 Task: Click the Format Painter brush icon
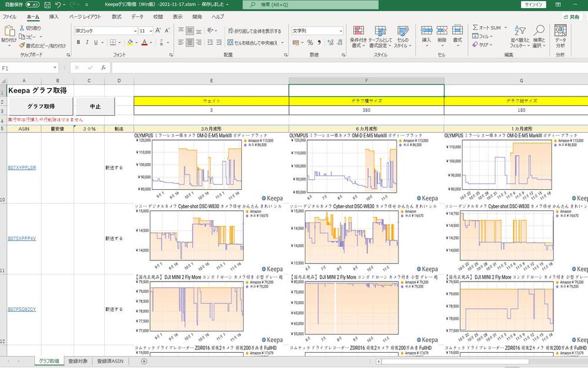coord(22,45)
